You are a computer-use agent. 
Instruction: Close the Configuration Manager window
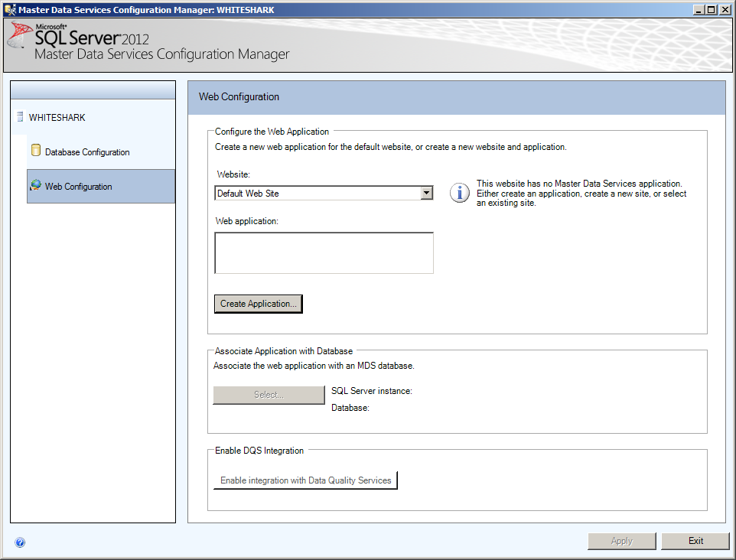(725, 9)
